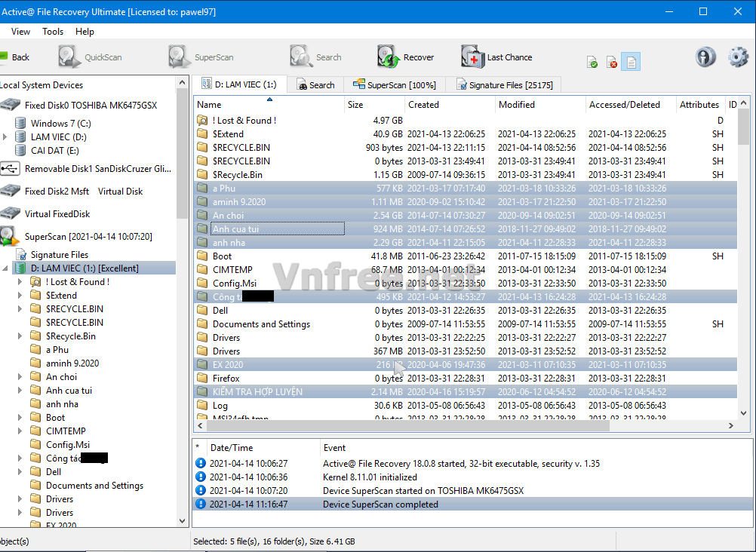Viewport: 756px width, 552px height.
Task: Toggle the highlighted plain document filter icon
Action: click(632, 62)
